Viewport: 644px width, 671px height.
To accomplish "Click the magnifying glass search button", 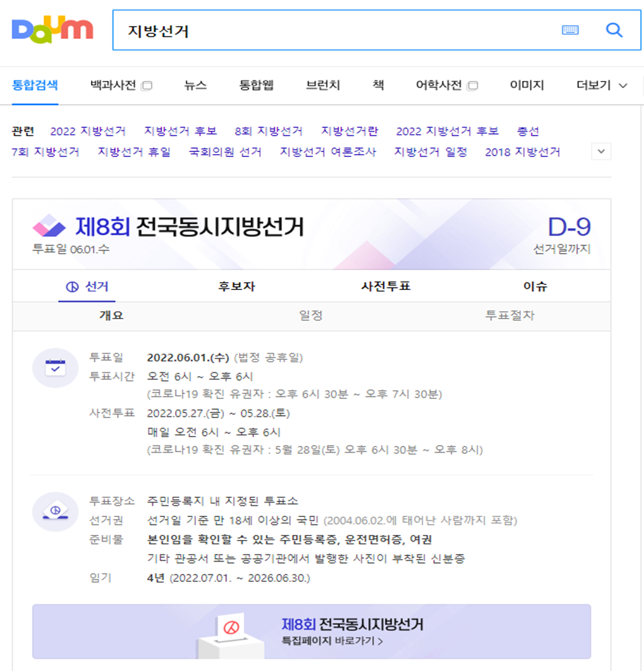I will pos(614,30).
